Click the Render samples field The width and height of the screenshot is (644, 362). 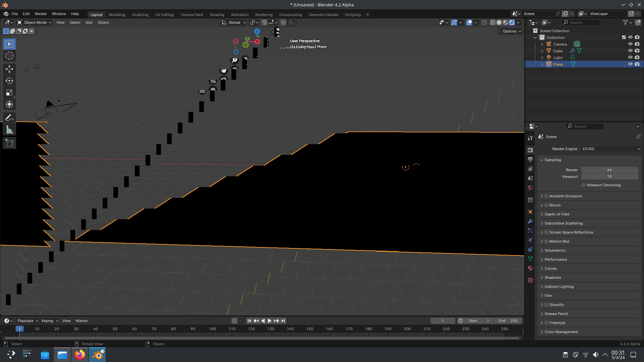coord(609,170)
